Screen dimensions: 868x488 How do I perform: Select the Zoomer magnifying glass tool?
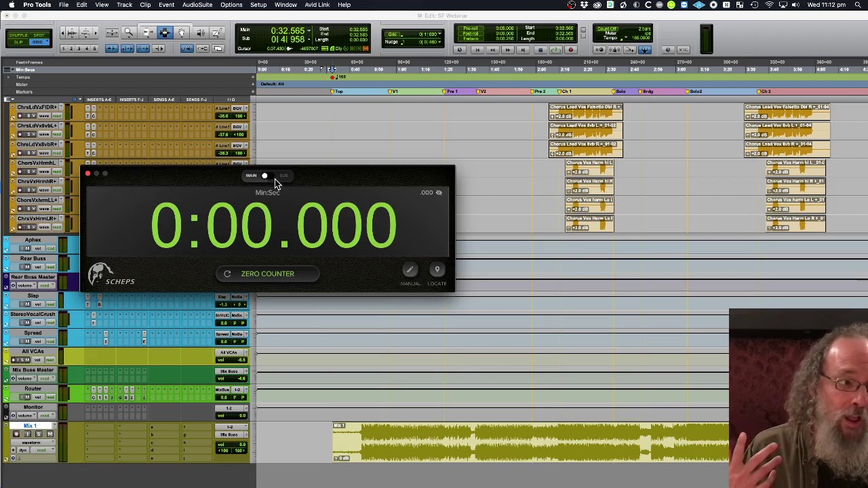(128, 33)
